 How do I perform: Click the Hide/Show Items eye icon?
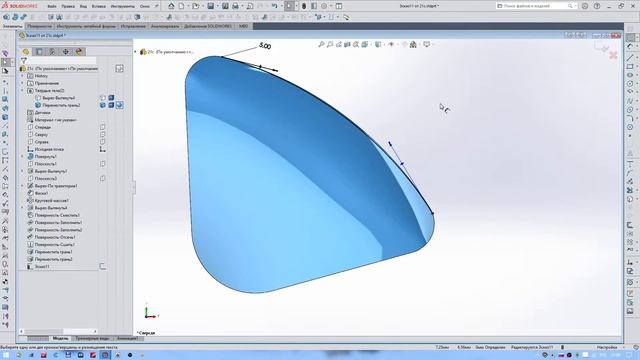tap(391, 44)
